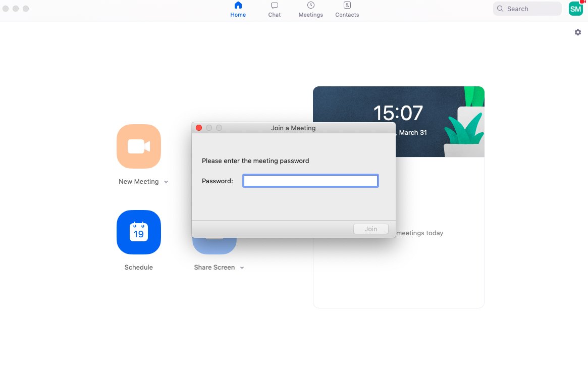Go to the Contacts tab
Image resolution: width=588 pixels, height=365 pixels.
pos(347,10)
